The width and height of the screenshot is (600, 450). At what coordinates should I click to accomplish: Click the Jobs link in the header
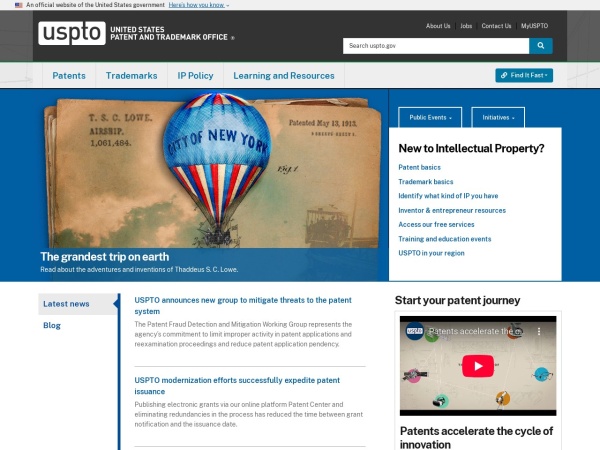tap(466, 26)
